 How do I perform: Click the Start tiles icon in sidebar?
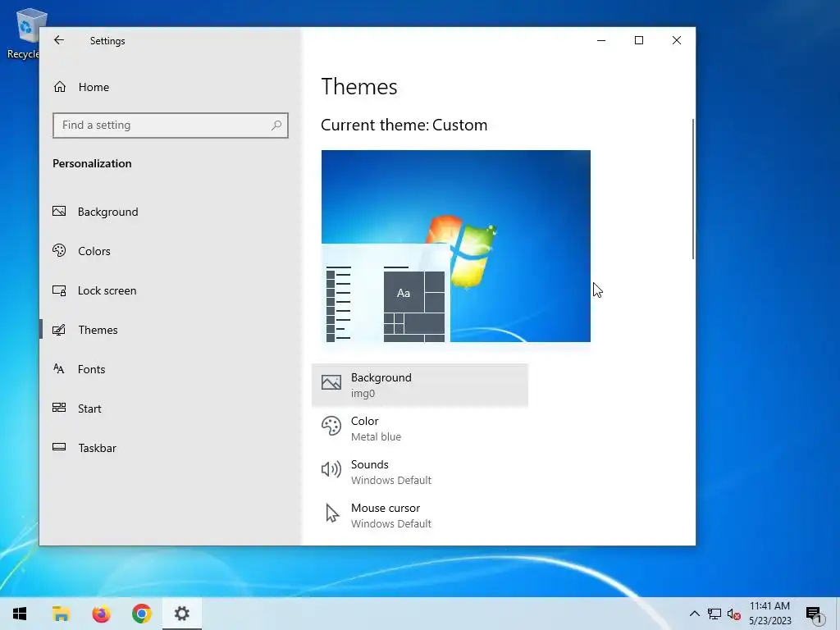click(x=59, y=408)
